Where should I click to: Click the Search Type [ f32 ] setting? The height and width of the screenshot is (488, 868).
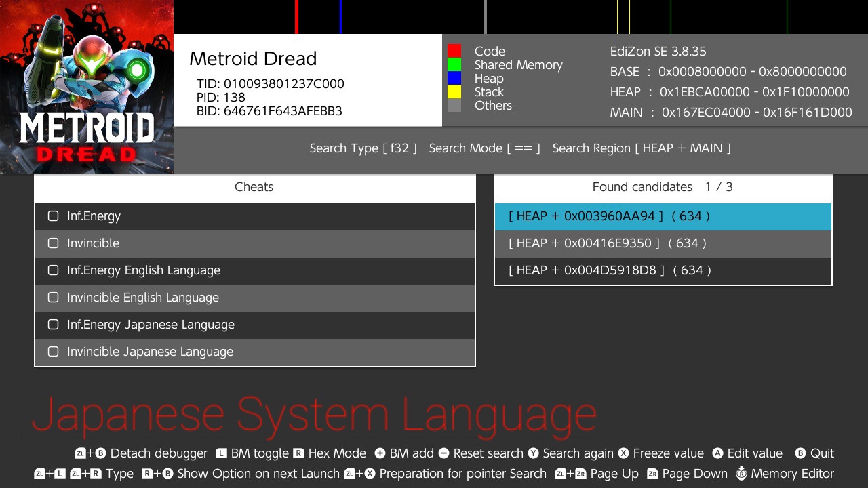[x=363, y=148]
